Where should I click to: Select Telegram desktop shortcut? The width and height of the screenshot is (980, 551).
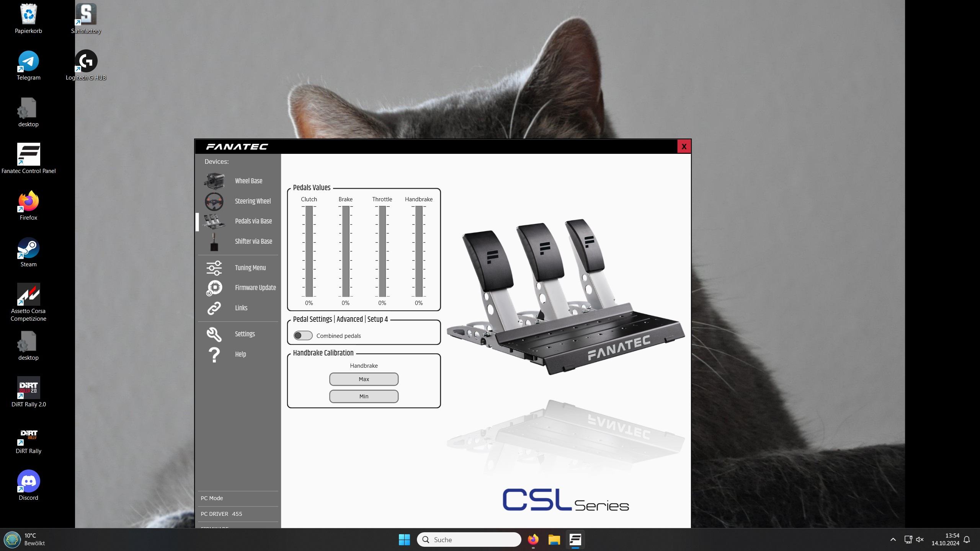point(28,65)
